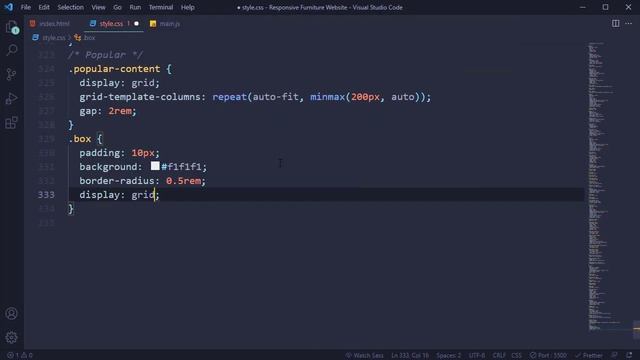Open the Accounts menu icon
640x360 pixels.
(x=11, y=313)
